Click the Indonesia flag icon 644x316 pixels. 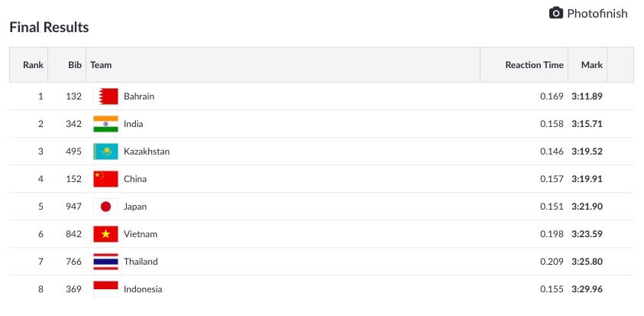tap(105, 289)
